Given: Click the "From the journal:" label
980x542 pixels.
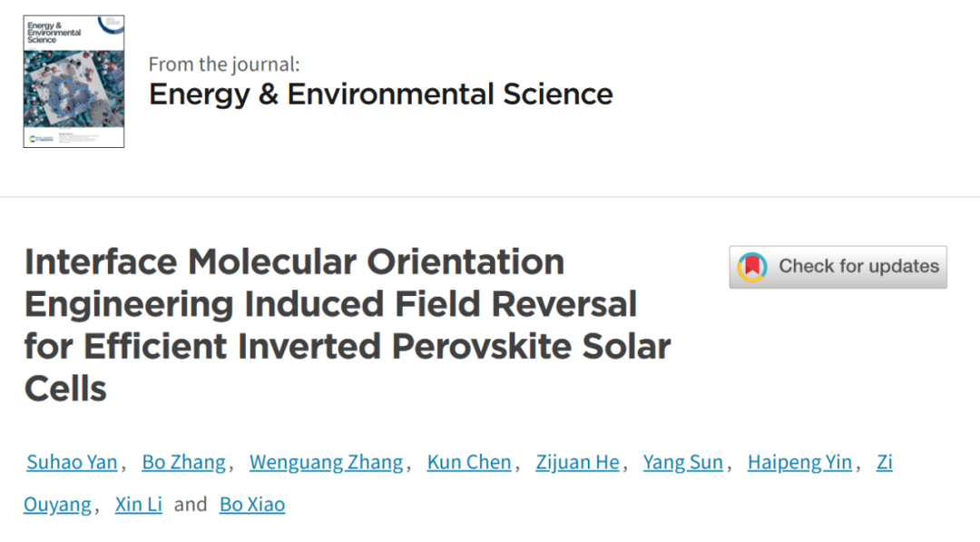Looking at the screenshot, I should (x=224, y=64).
